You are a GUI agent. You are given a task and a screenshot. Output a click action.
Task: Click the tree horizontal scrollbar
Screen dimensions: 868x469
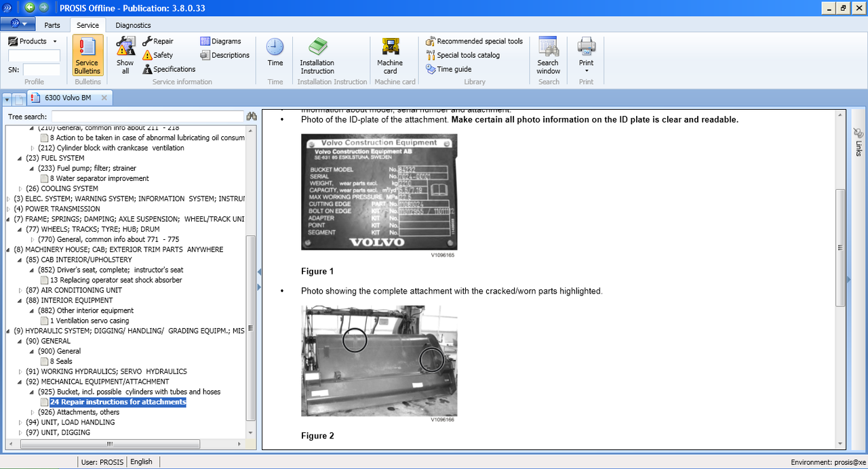108,445
